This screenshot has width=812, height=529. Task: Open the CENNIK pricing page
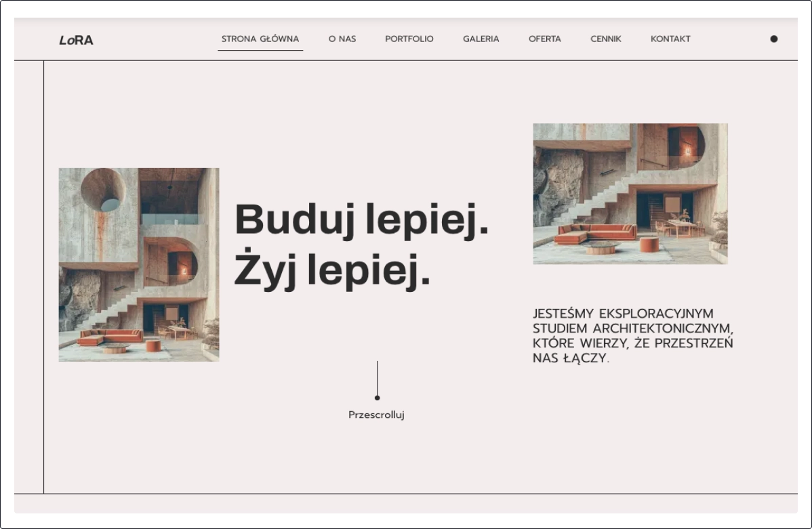click(x=605, y=39)
